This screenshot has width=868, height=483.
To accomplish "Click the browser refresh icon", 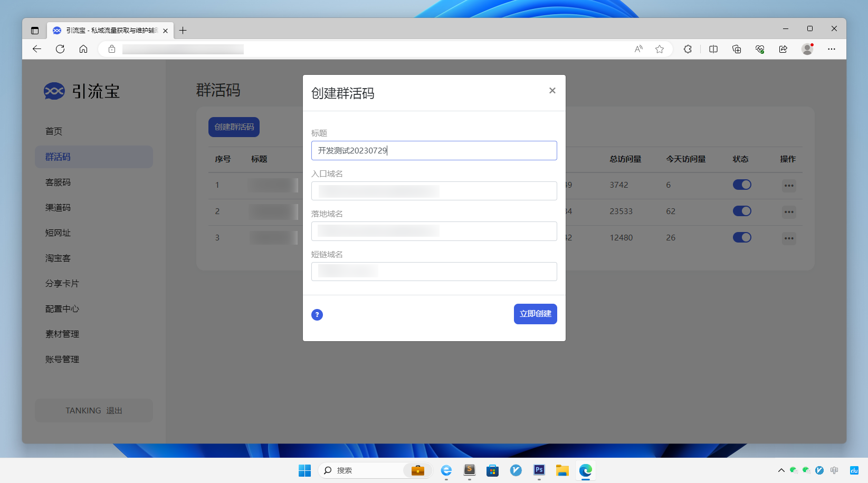I will pyautogui.click(x=60, y=49).
